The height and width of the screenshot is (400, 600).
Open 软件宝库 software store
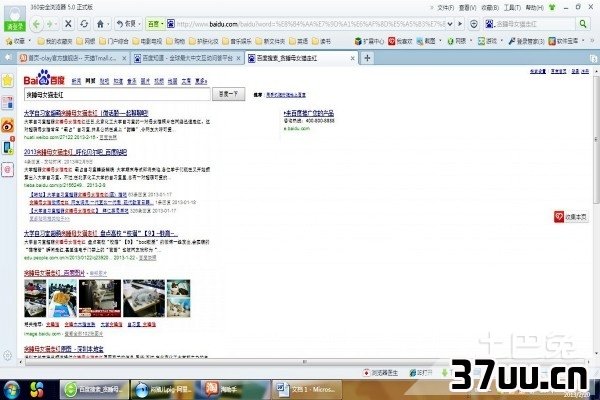563,41
